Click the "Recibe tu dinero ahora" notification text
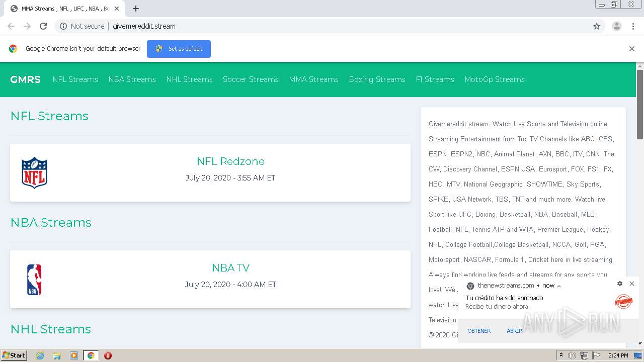Image resolution: width=644 pixels, height=362 pixels. (497, 307)
